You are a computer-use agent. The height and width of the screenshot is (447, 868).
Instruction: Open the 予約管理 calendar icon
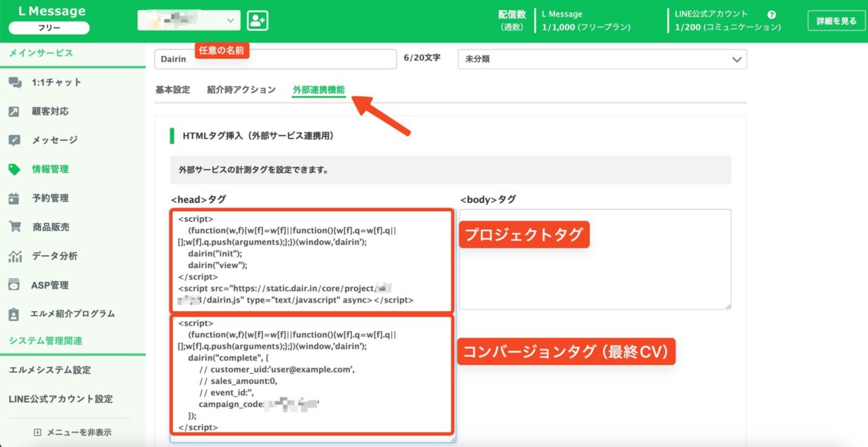(15, 199)
